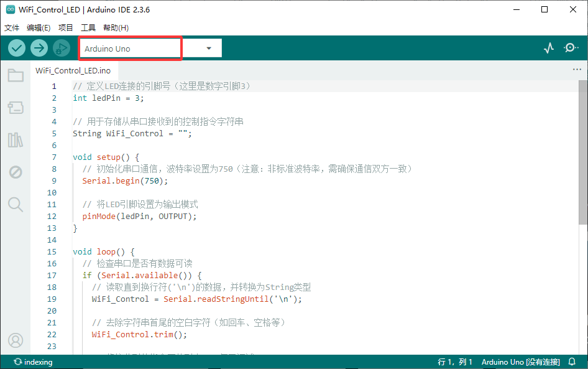The image size is (588, 369).
Task: Click the 'WiFi_Control.trim();' line
Action: click(x=139, y=335)
